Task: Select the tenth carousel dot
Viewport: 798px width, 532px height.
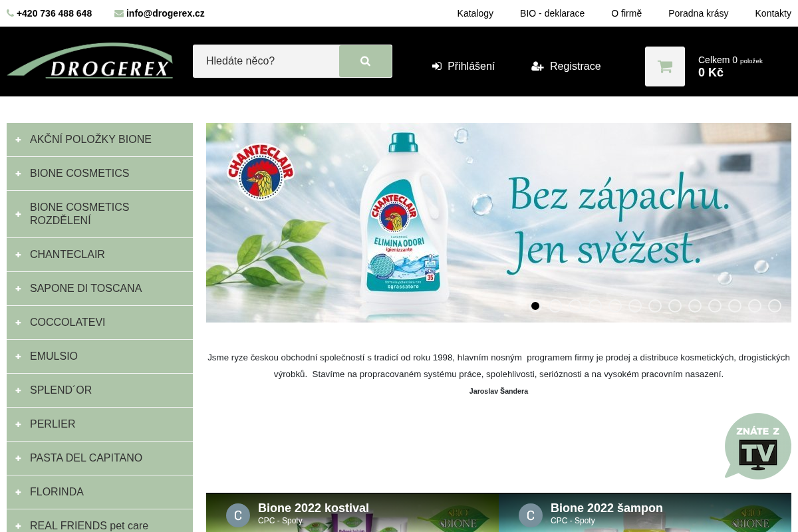Action: coord(715,306)
